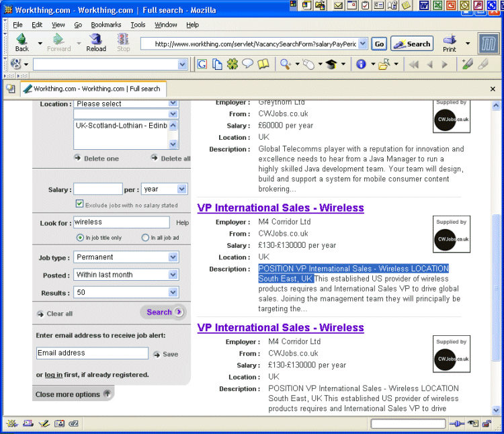This screenshot has height=434, width=504.
Task: Click the Google G icon in second toolbar
Action: (202, 64)
